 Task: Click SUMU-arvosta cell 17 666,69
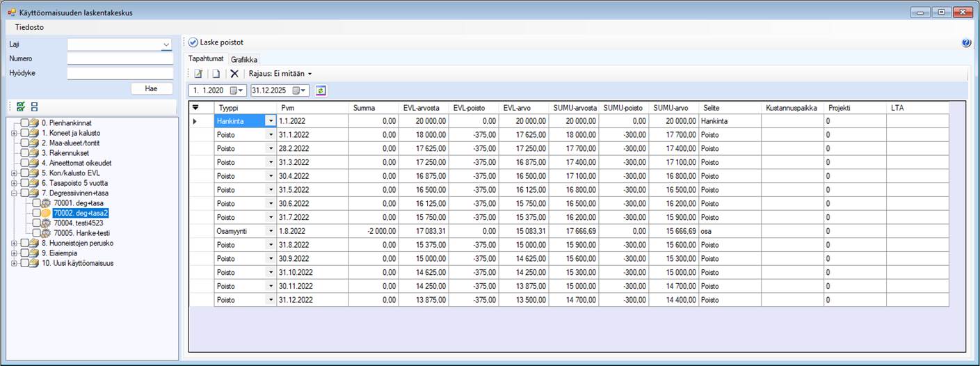[x=574, y=230]
